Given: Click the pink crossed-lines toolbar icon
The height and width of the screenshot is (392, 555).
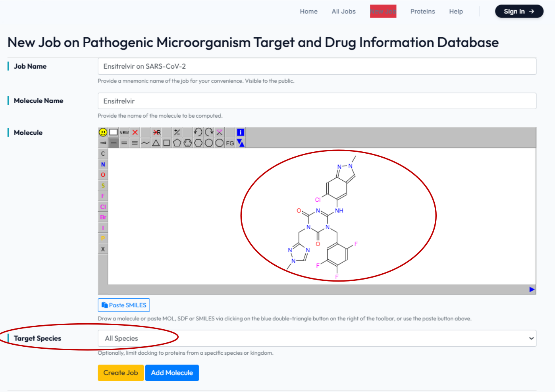Looking at the screenshot, I should 219,132.
